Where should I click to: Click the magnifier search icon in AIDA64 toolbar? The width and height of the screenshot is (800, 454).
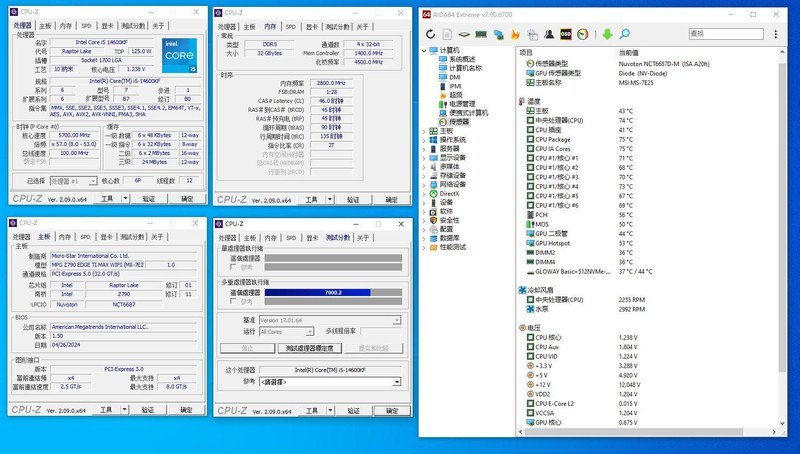[x=624, y=34]
